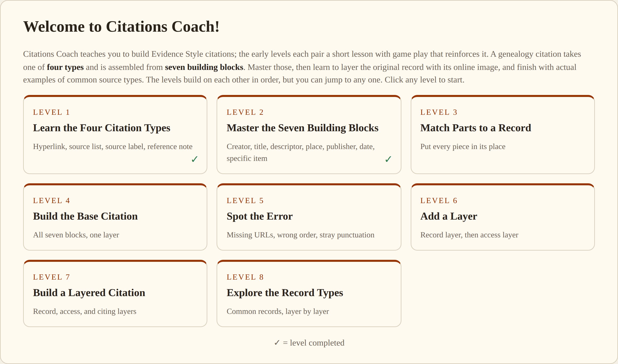Screen dimensions: 618x364
Task: Open Level 1 Learn the Four Citation Types
Action: coord(115,135)
